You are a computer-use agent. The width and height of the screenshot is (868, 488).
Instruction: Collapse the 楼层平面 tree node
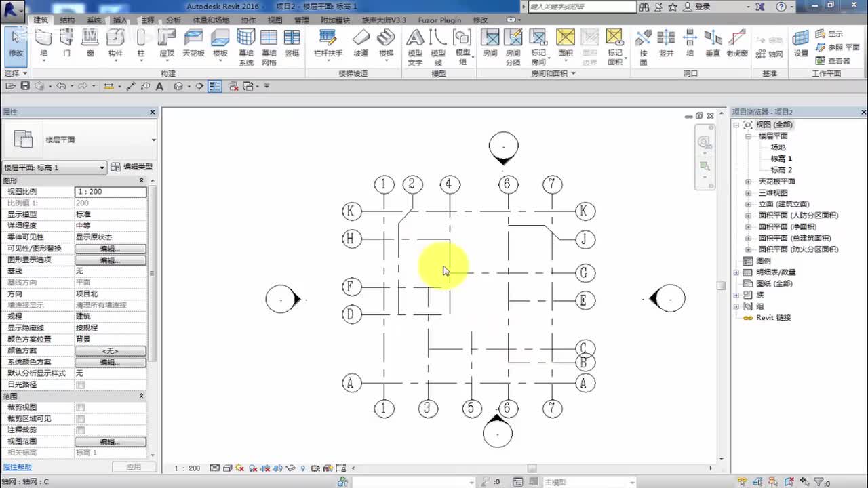pos(749,136)
